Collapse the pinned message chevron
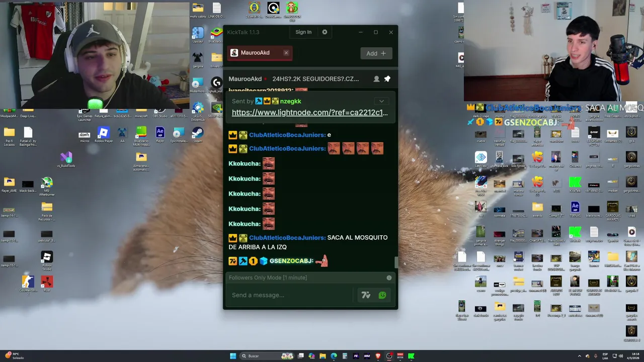 (x=381, y=102)
